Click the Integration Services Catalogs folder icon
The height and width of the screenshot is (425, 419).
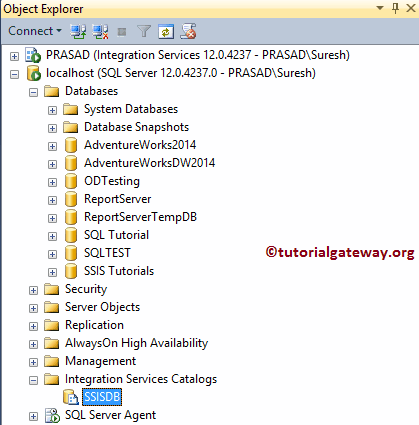[52, 379]
